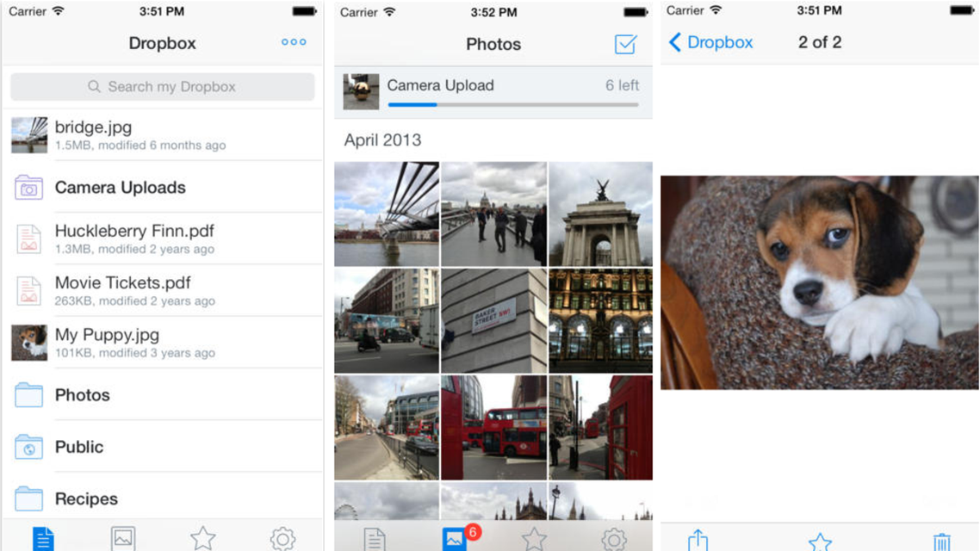980x551 pixels.
Task: Open the Millennium Bridge cables photo
Action: click(x=387, y=214)
